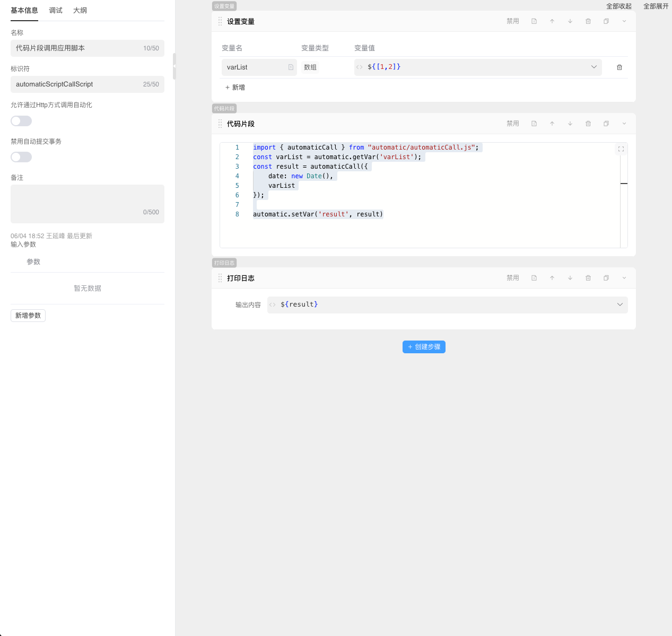
Task: Collapse the 设置变量 step panel
Action: (624, 21)
